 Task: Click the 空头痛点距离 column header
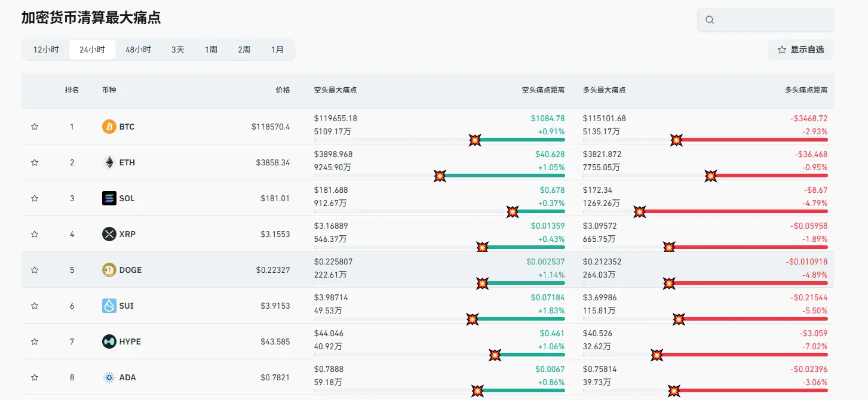(543, 90)
